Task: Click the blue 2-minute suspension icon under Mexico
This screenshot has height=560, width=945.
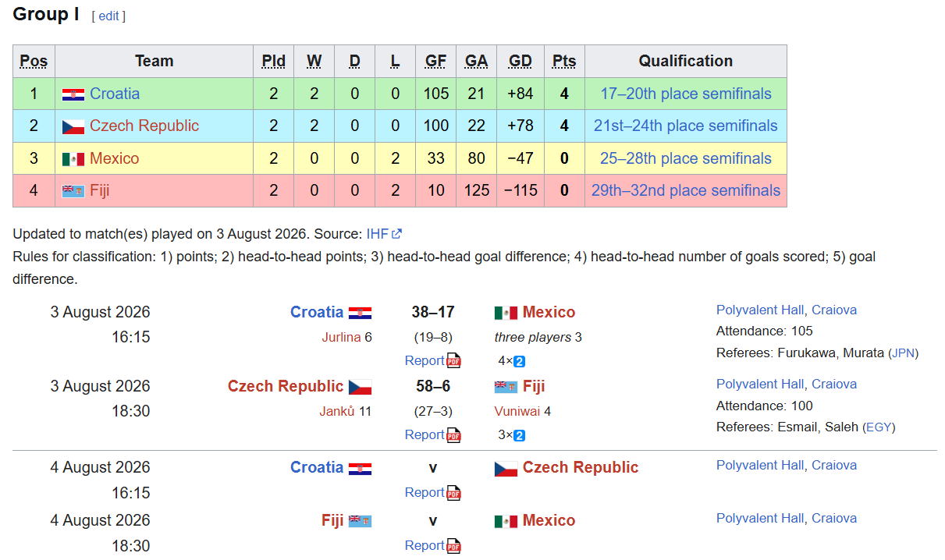Action: coord(519,361)
